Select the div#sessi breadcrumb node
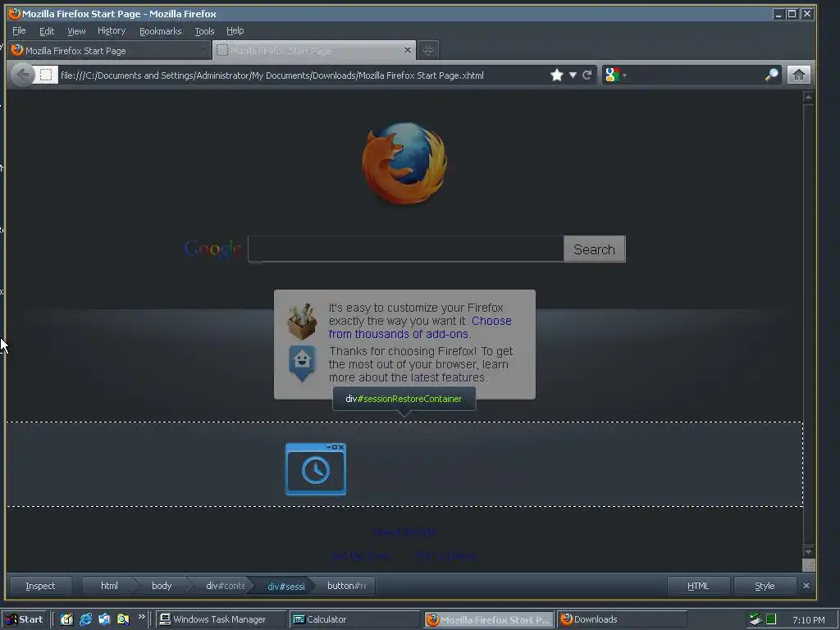This screenshot has width=840, height=630. pyautogui.click(x=286, y=586)
